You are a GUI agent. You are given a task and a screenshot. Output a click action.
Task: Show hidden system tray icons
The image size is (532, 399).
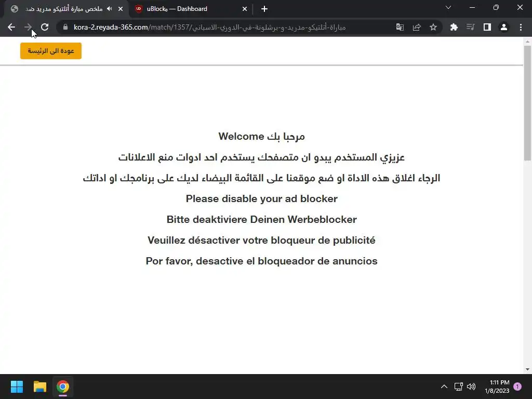444,387
